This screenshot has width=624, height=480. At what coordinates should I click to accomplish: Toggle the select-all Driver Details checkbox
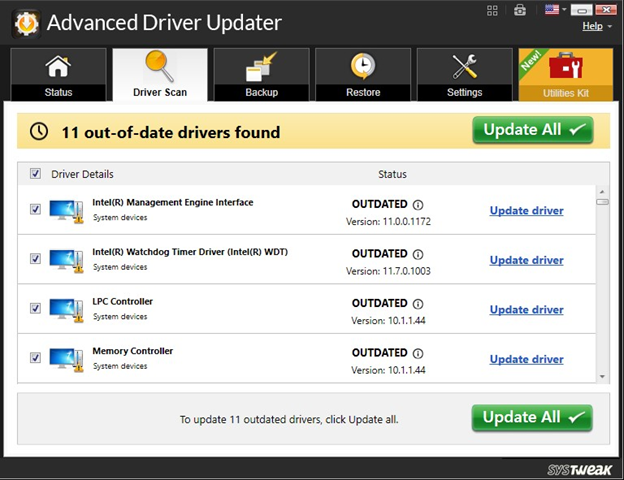point(37,174)
